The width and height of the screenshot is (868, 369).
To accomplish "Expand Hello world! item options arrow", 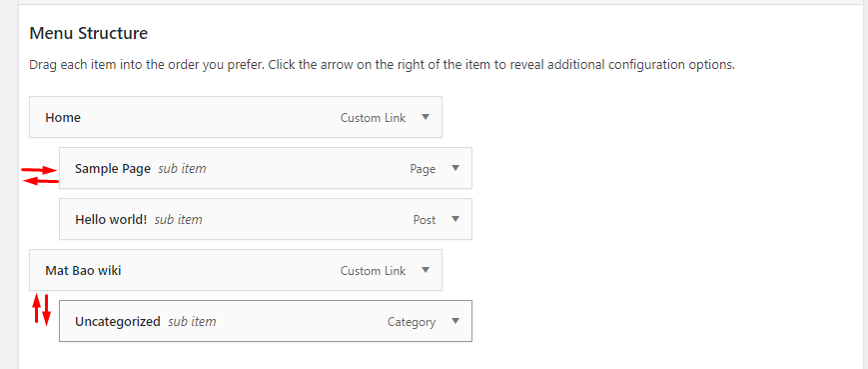I will pyautogui.click(x=455, y=219).
